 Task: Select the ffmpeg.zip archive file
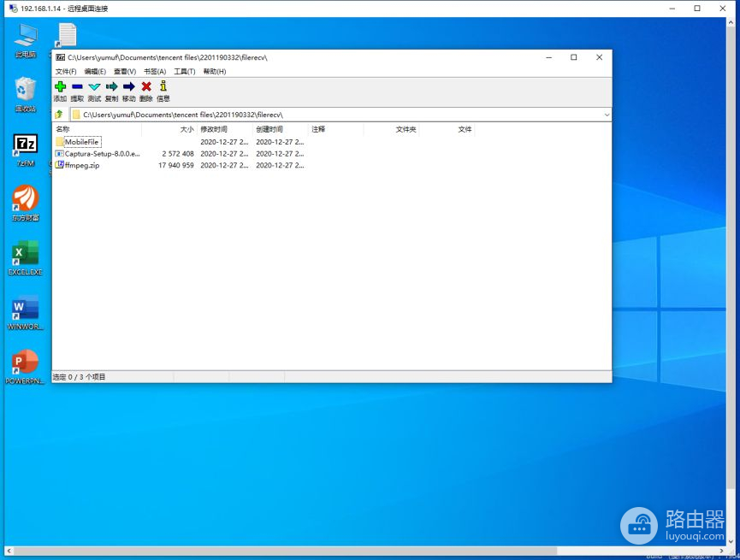82,165
